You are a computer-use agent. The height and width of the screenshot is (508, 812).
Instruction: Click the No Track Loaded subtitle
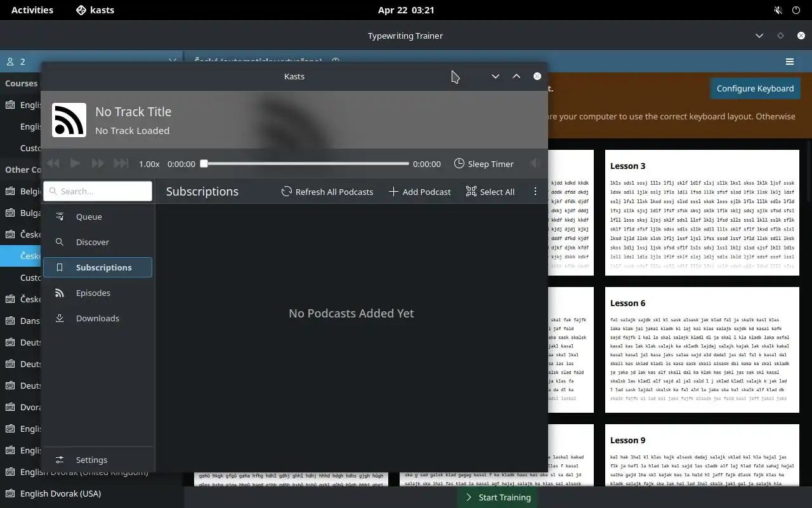pyautogui.click(x=132, y=131)
